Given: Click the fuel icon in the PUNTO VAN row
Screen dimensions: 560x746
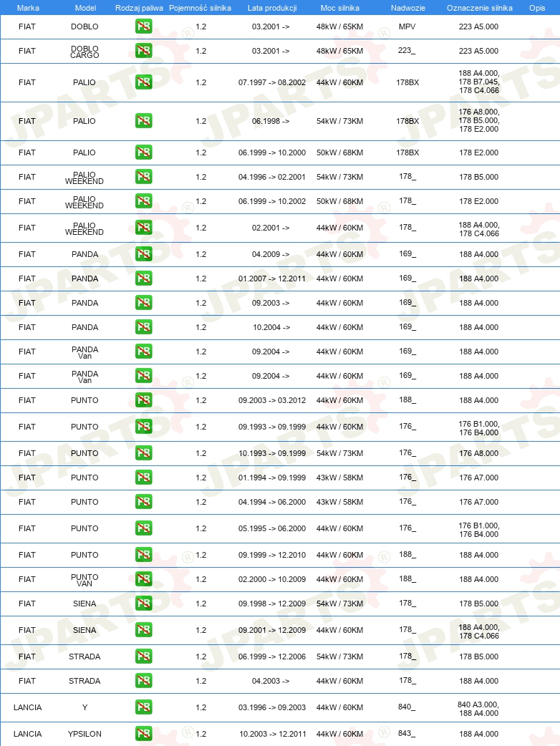Looking at the screenshot, I should pyautogui.click(x=143, y=579).
